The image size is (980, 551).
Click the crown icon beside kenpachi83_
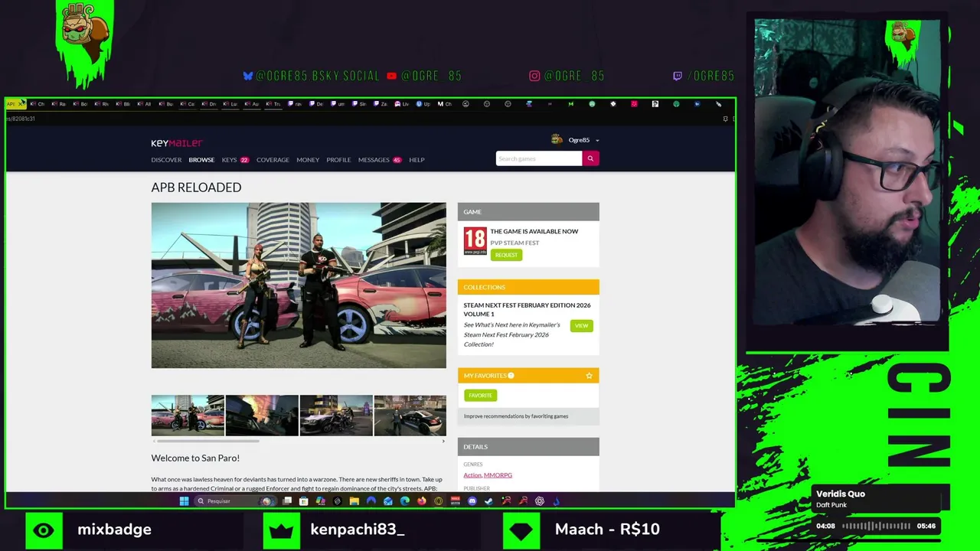(x=282, y=530)
